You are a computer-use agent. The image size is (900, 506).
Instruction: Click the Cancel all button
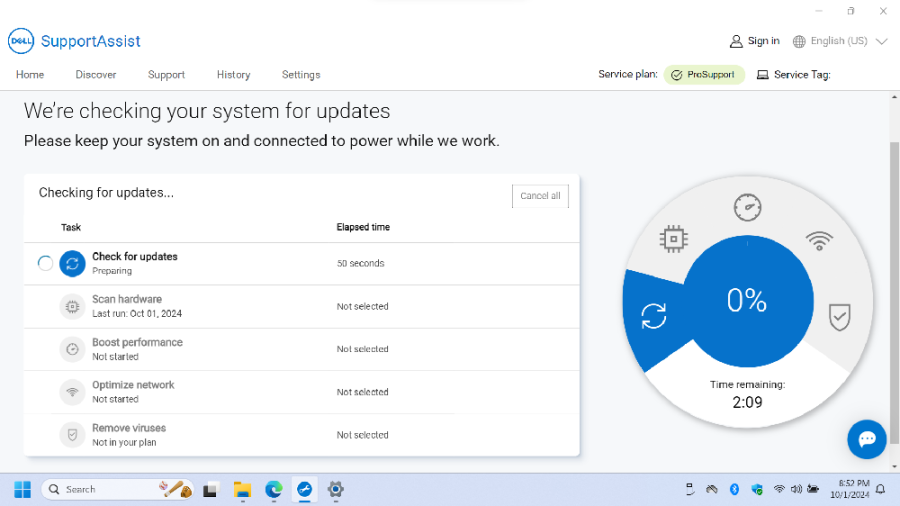tap(540, 196)
